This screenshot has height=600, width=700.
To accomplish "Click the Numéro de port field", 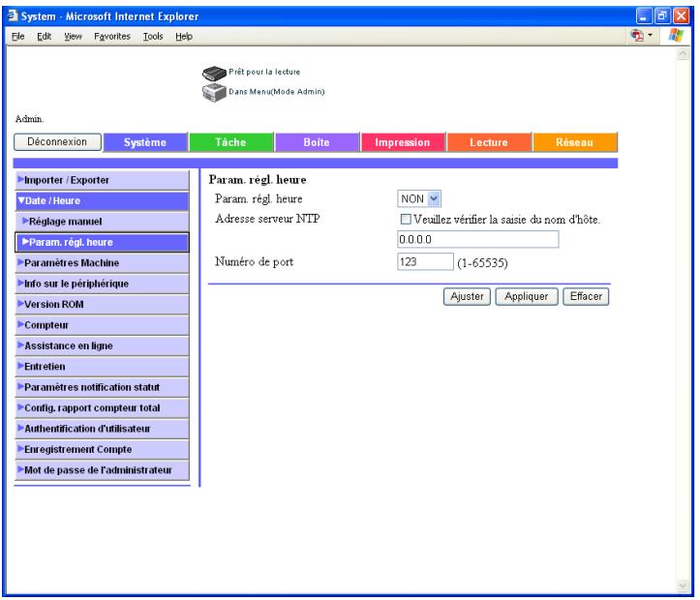I will (425, 261).
